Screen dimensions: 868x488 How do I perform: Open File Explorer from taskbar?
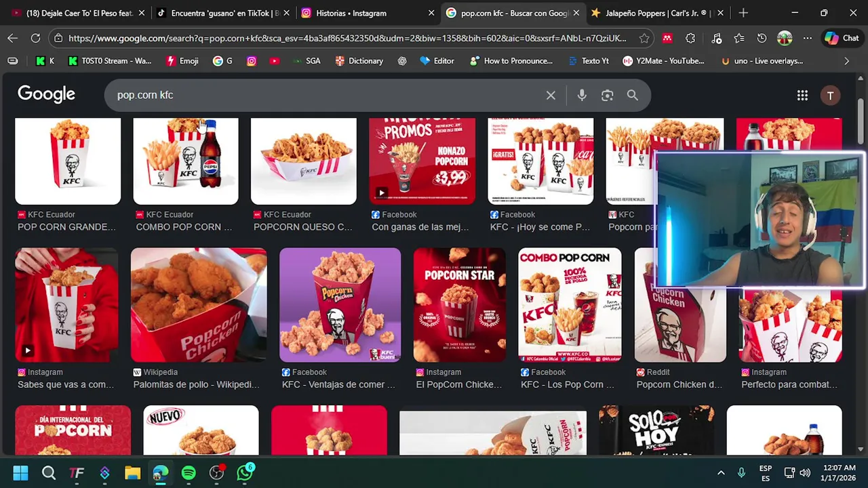pos(132,473)
